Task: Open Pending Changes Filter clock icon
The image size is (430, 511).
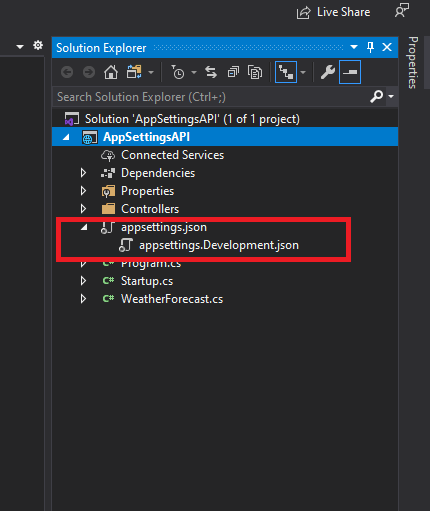Action: (178, 72)
